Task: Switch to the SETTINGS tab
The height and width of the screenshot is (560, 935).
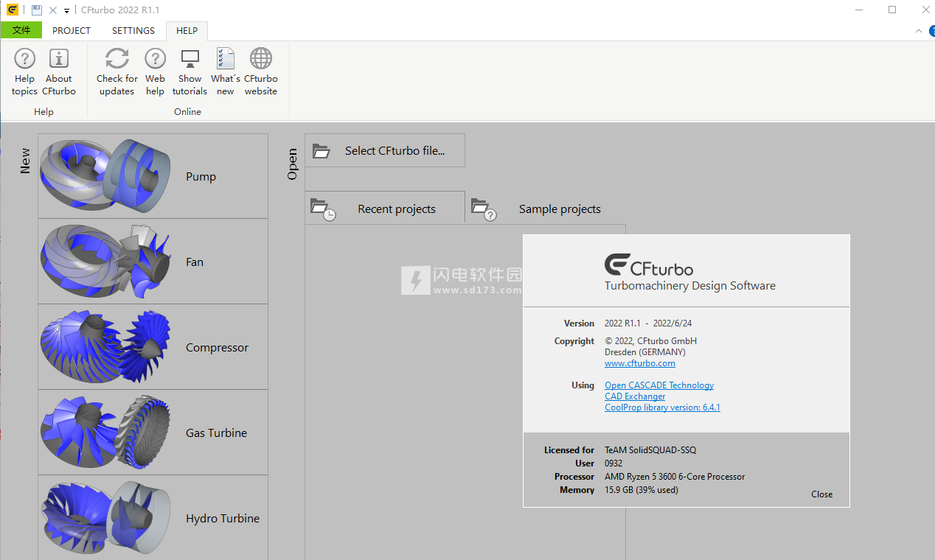Action: coord(133,30)
